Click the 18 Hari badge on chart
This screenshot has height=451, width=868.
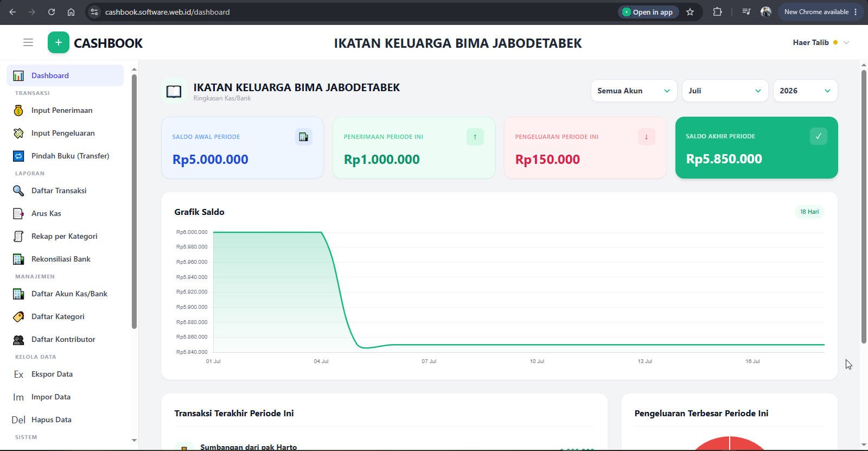pyautogui.click(x=809, y=212)
